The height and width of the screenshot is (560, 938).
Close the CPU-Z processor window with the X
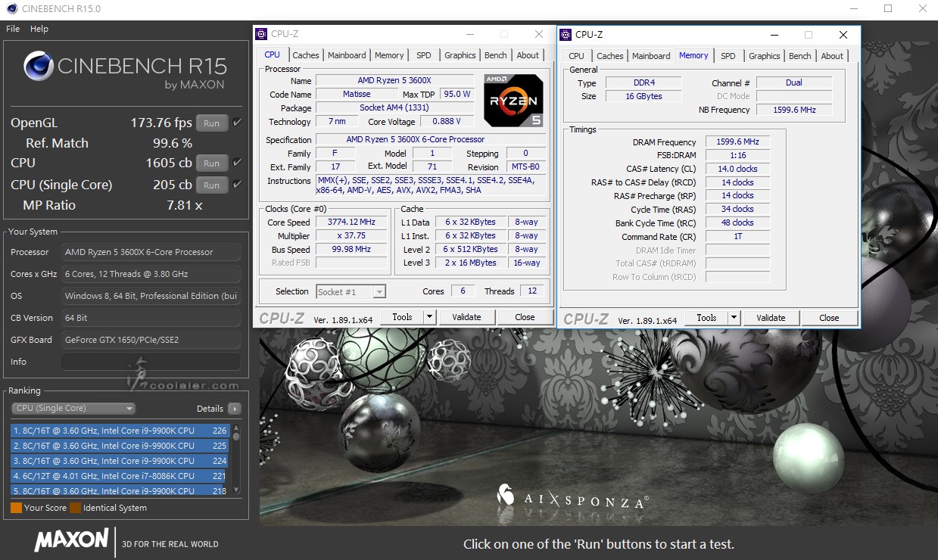pyautogui.click(x=539, y=35)
